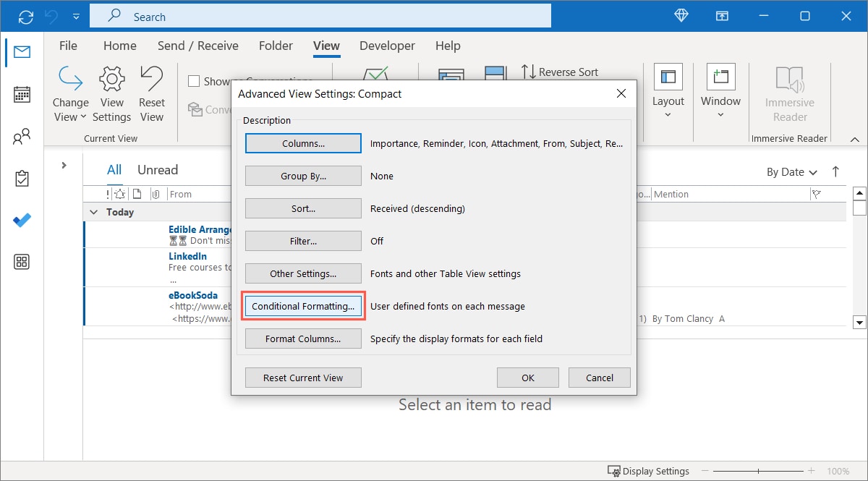Toggle Reverse Sort in the ribbon
Image resolution: width=868 pixels, height=481 pixels.
click(x=561, y=72)
